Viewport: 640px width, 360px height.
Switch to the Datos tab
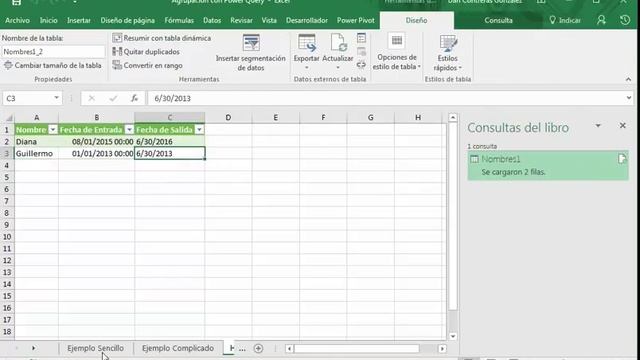click(x=212, y=20)
